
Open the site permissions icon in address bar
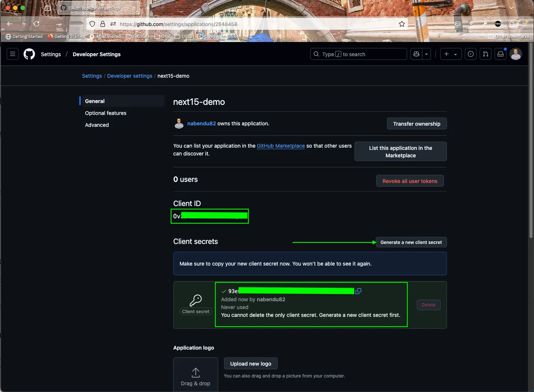point(113,24)
